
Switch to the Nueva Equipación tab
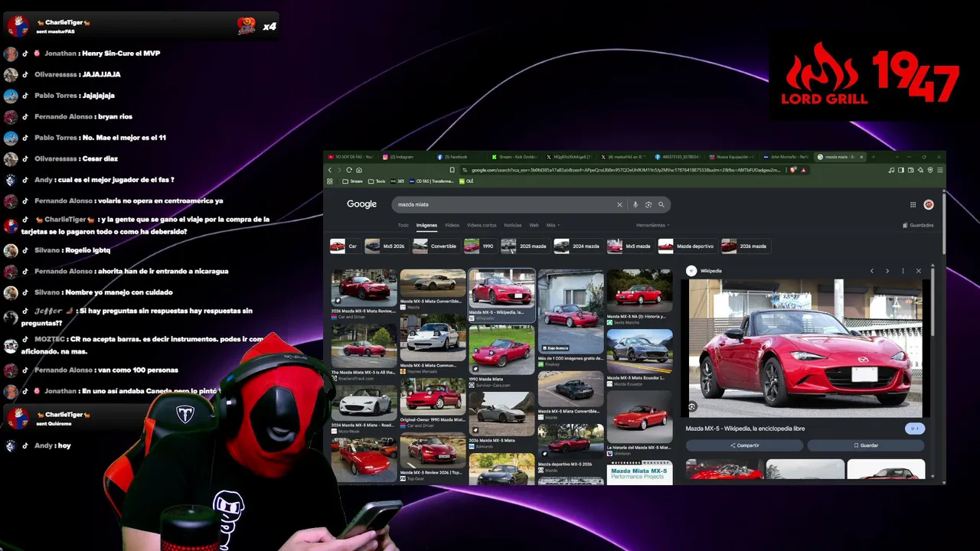coord(732,157)
